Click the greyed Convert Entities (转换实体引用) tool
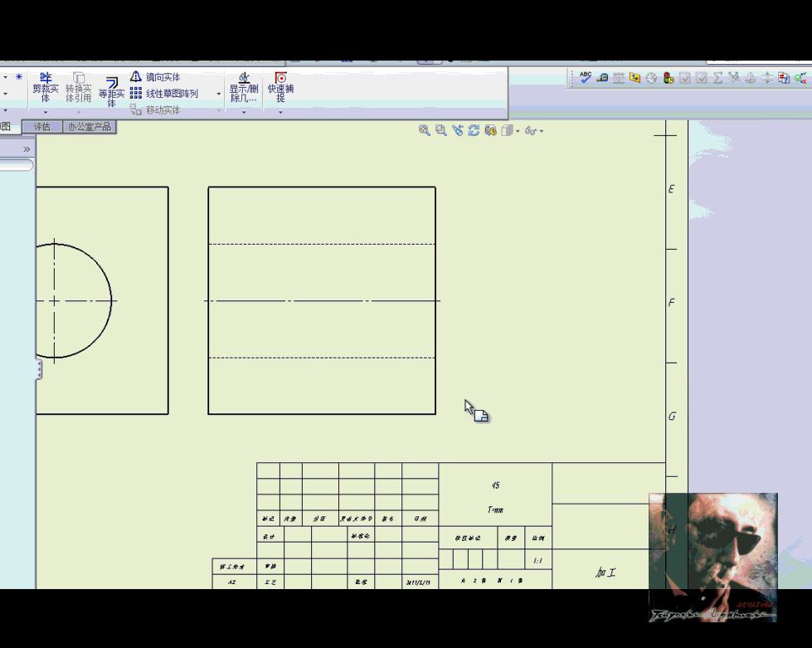Screen dimensions: 812x648 [78, 86]
